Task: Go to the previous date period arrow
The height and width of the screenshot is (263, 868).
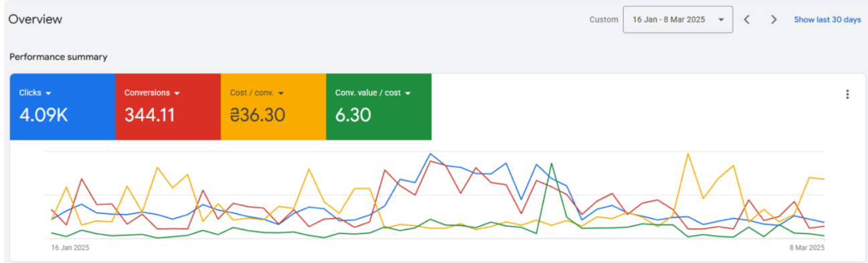Action: coord(747,19)
